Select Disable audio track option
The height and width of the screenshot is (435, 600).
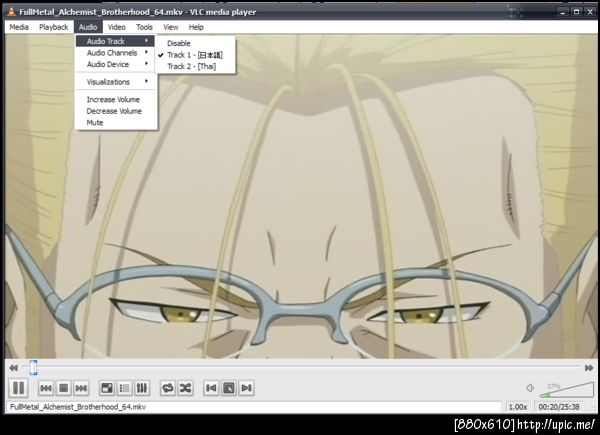(196, 43)
